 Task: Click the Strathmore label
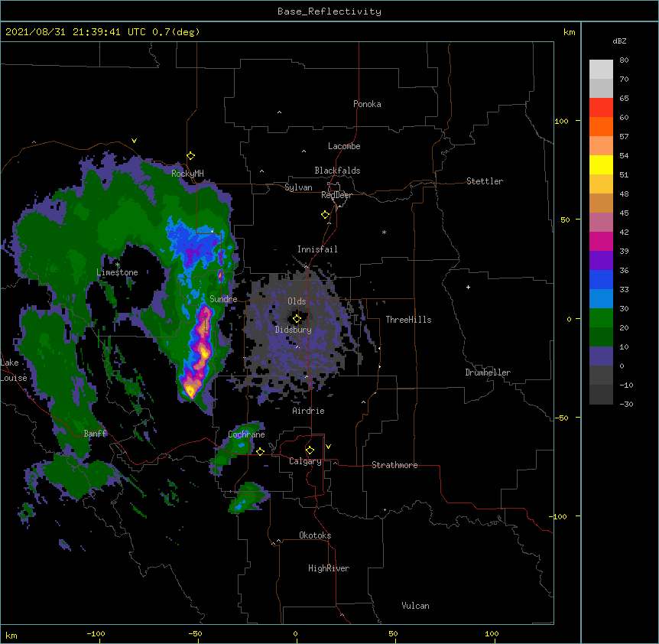pos(394,465)
